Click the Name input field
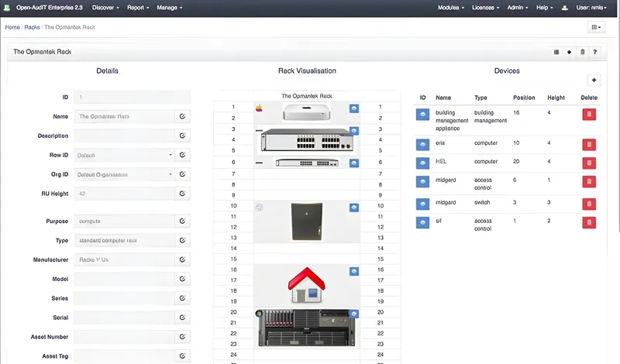 pos(124,116)
